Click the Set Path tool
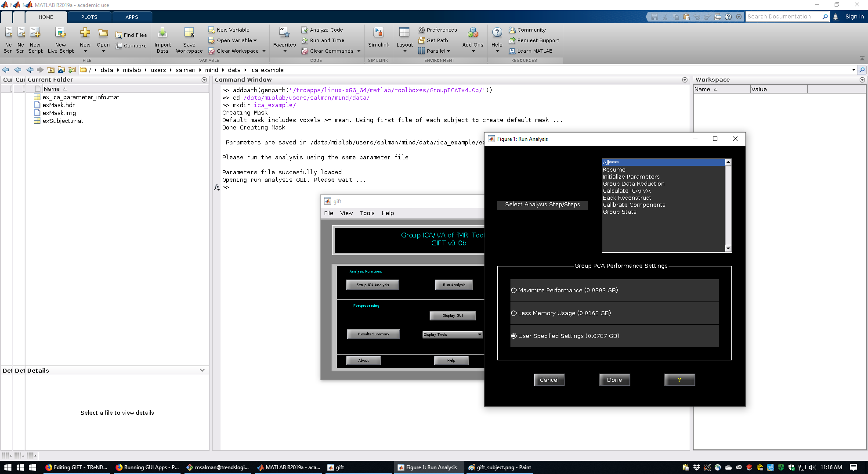Viewport: 868px width, 474px height. [433, 40]
